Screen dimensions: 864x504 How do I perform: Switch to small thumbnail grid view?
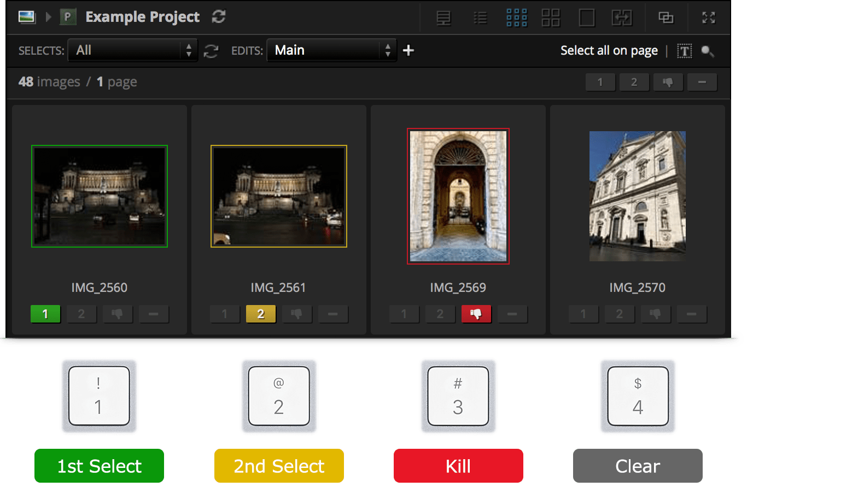pyautogui.click(x=516, y=17)
